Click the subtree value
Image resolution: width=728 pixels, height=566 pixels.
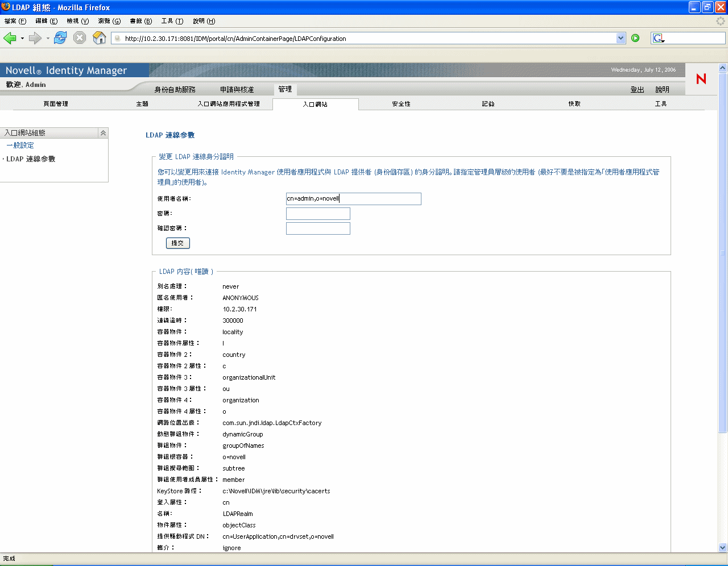(234, 468)
